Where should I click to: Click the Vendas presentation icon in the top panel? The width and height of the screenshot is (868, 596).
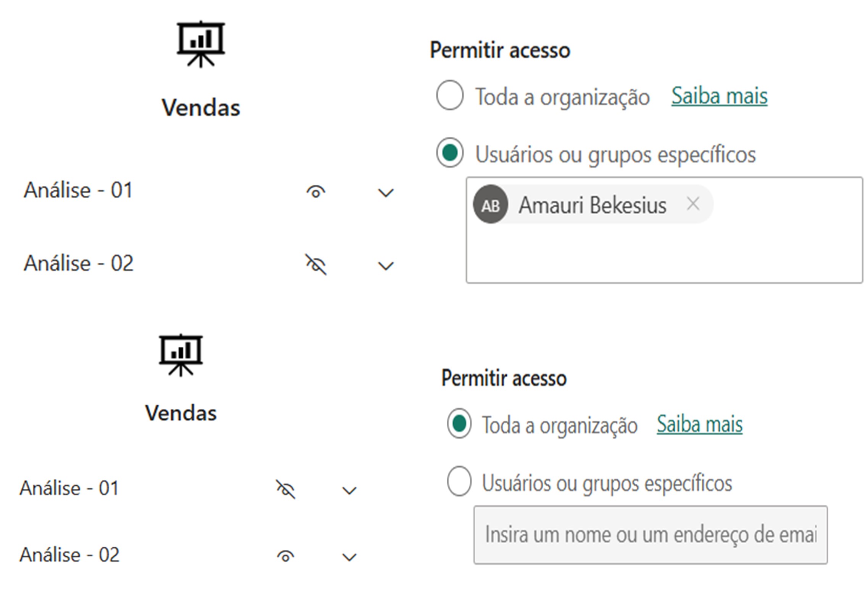(x=201, y=44)
